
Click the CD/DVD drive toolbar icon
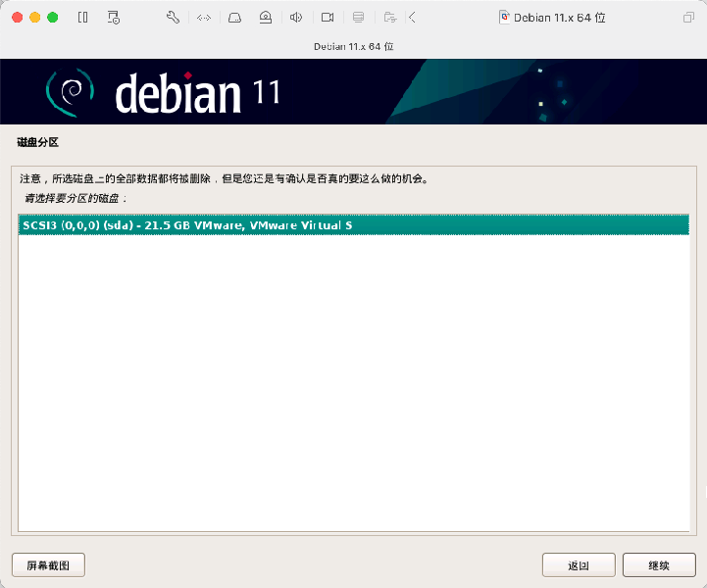tap(266, 18)
